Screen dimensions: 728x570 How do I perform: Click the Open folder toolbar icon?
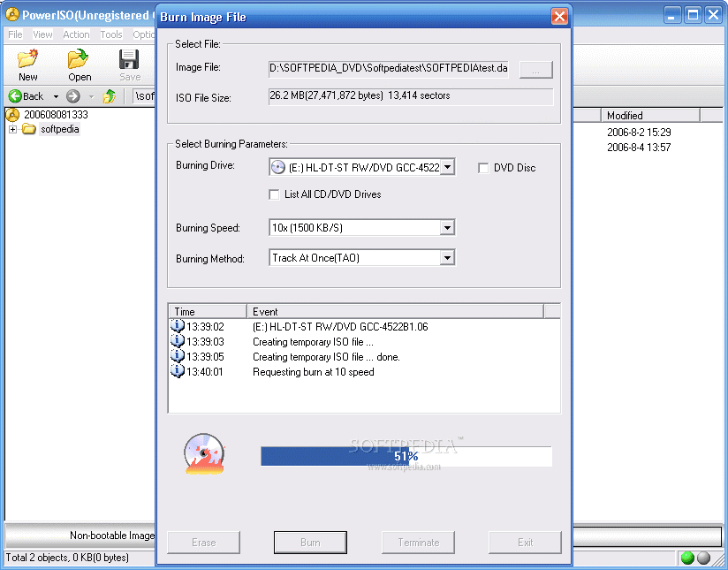79,59
